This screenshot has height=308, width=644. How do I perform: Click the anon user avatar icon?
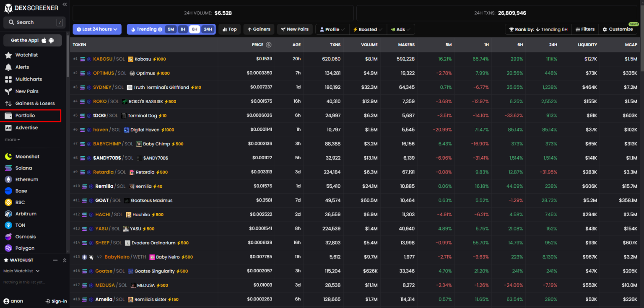[6, 301]
